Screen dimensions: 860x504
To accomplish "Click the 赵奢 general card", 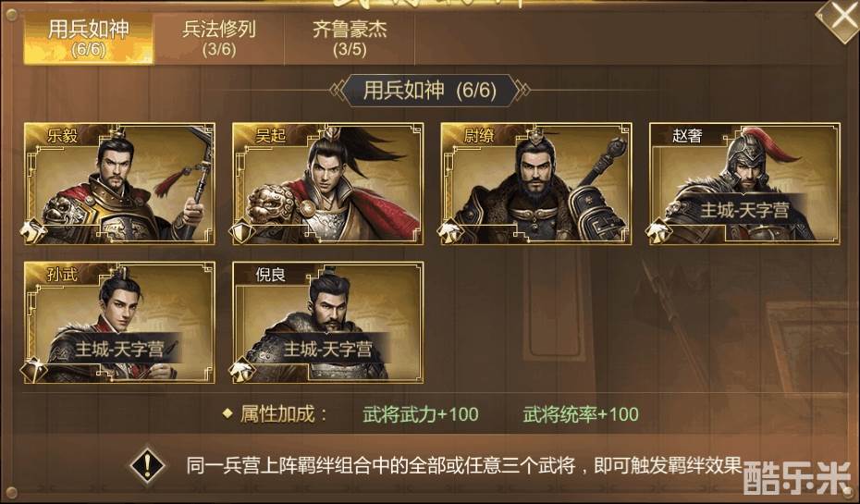I will [744, 183].
